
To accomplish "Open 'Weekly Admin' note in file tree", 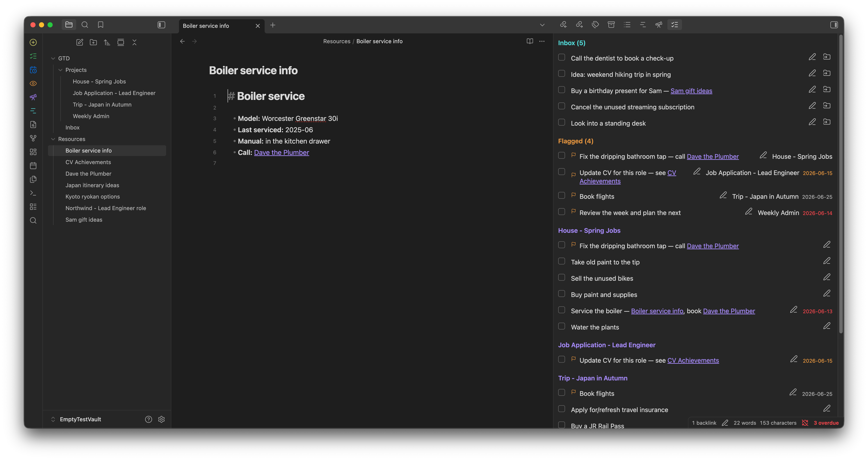I will click(91, 116).
